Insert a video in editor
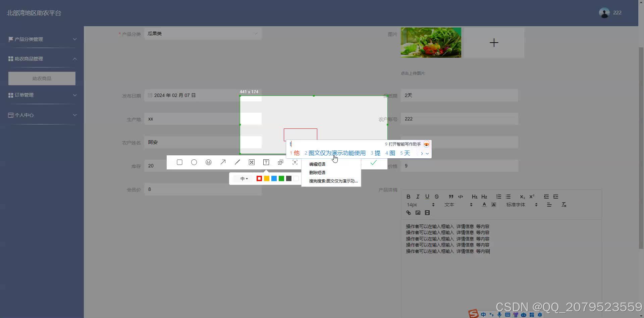This screenshot has height=318, width=644. click(427, 213)
